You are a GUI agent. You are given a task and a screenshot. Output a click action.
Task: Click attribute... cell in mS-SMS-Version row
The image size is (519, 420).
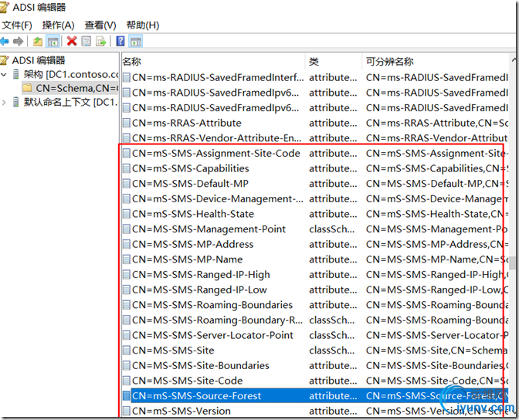coord(333,411)
